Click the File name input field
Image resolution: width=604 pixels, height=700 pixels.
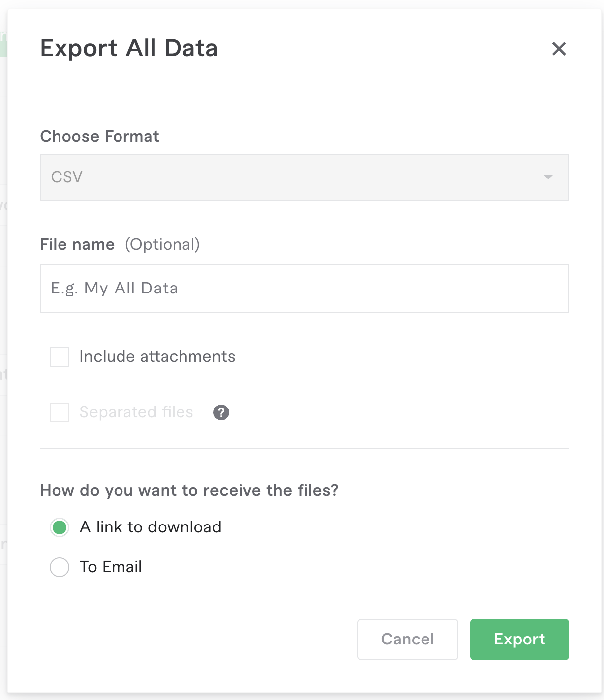[304, 289]
